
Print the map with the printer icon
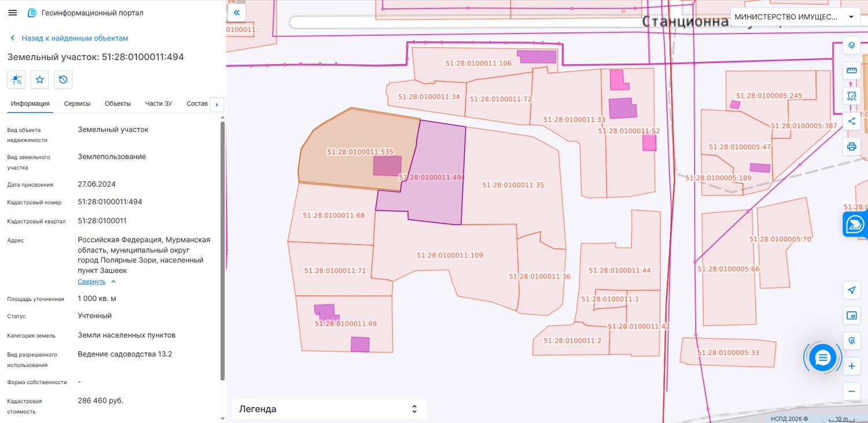click(851, 146)
